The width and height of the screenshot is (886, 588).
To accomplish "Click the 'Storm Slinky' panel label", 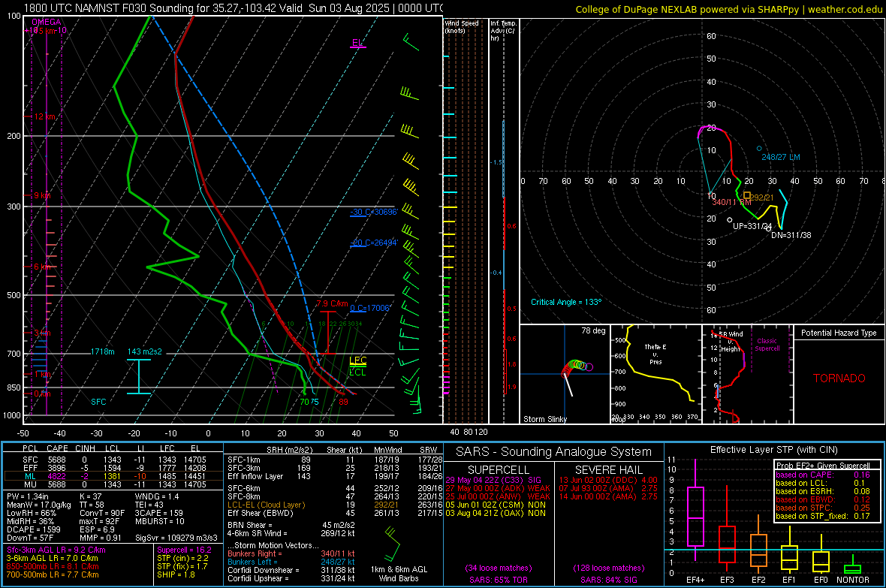I will (x=544, y=419).
